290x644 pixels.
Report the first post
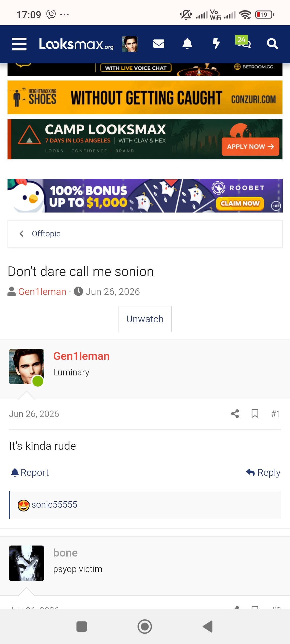click(x=30, y=473)
